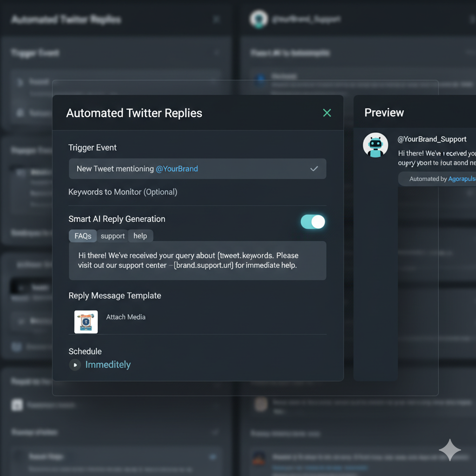The width and height of the screenshot is (476, 476).
Task: Open the Trigger Event dropdown
Action: tap(198, 169)
